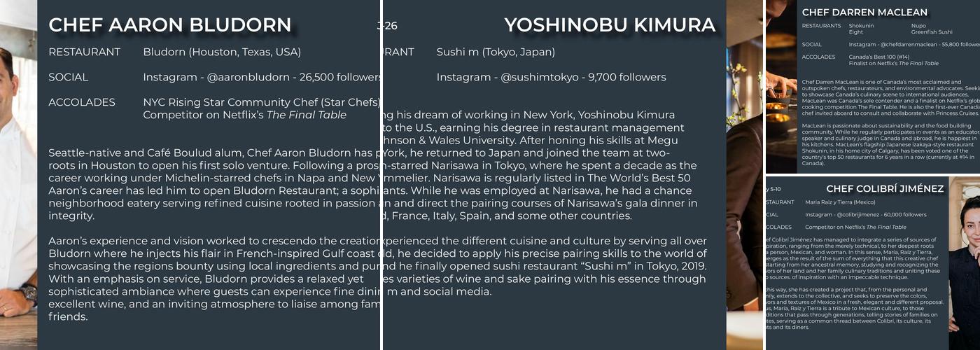Click Colibrí Jiménez's portrait photo
Screen dimensions: 980x350
pos(965,266)
